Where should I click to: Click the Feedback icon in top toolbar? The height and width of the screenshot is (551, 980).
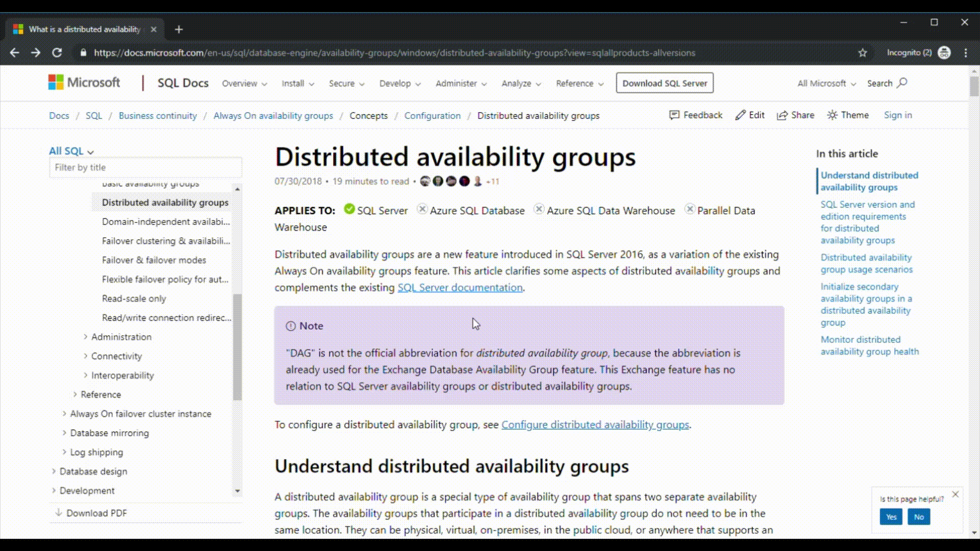[673, 115]
